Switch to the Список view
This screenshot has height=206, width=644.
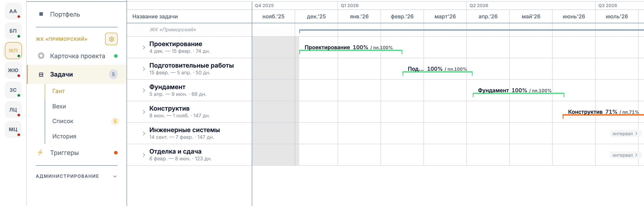[63, 121]
